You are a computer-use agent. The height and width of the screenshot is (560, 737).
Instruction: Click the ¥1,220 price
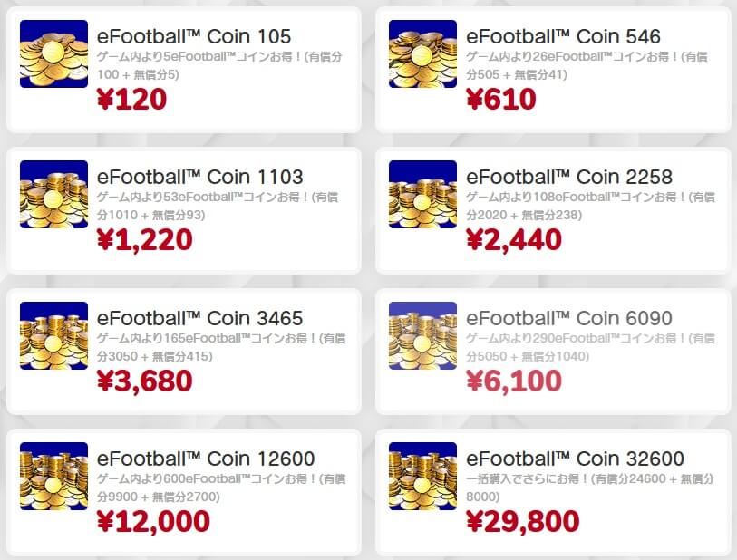point(144,239)
